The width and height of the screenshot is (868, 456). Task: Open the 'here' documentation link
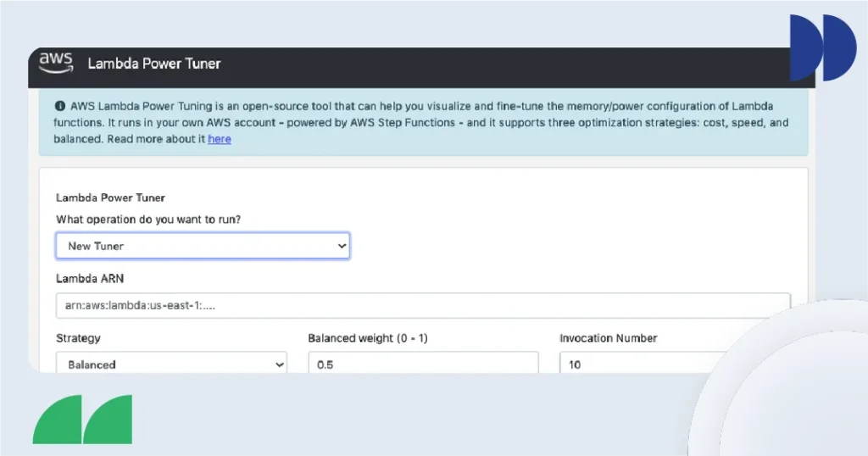tap(220, 139)
